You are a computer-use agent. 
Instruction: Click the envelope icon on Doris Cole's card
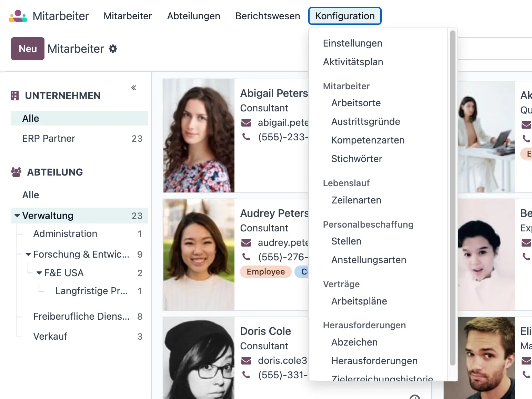coord(246,360)
